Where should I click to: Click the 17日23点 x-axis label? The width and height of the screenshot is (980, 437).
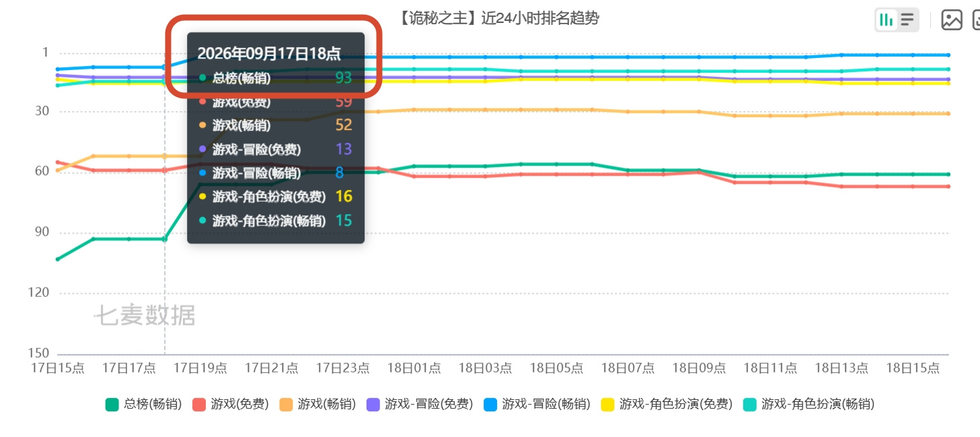click(343, 368)
